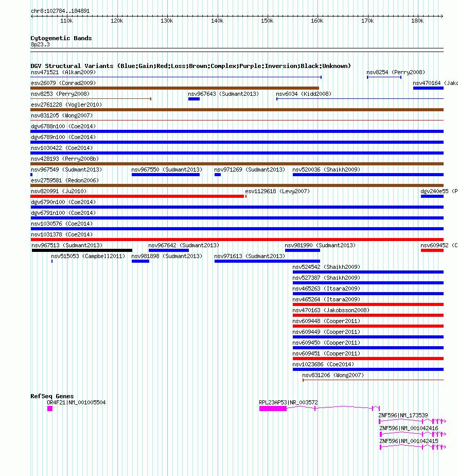Image resolution: width=458 pixels, height=476 pixels.
Task: Select the nsv967642 (Sudmant2013) label
Action: point(184,245)
